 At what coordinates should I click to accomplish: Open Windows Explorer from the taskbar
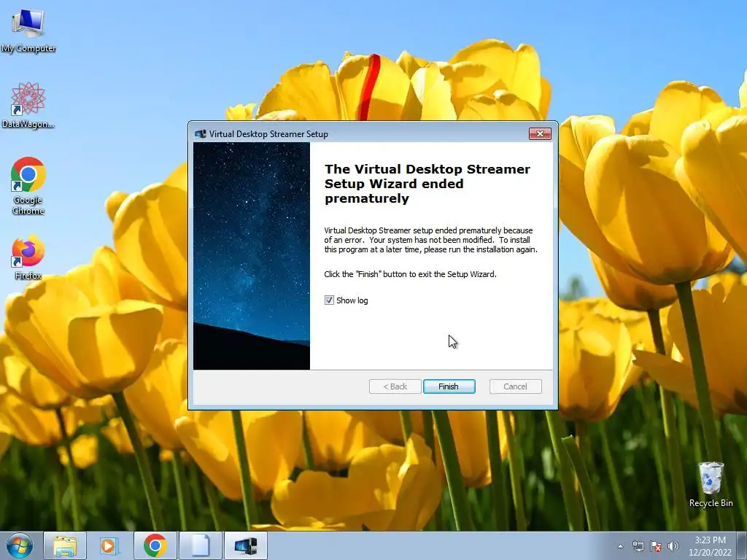(x=65, y=545)
